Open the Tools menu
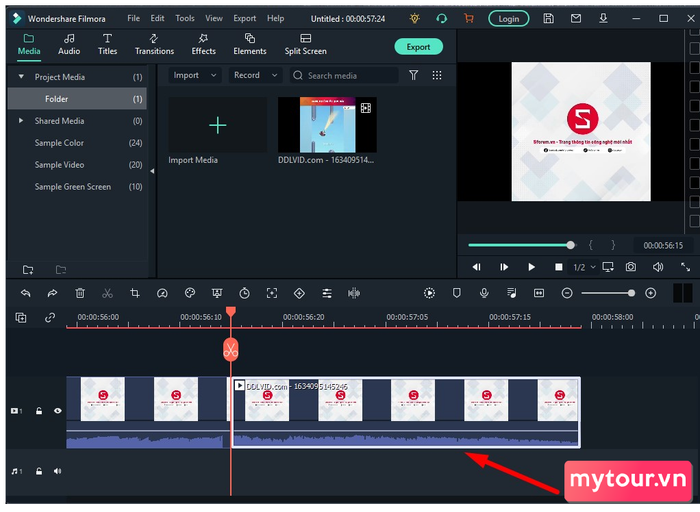Screen dimensions: 700x512 coord(185,18)
